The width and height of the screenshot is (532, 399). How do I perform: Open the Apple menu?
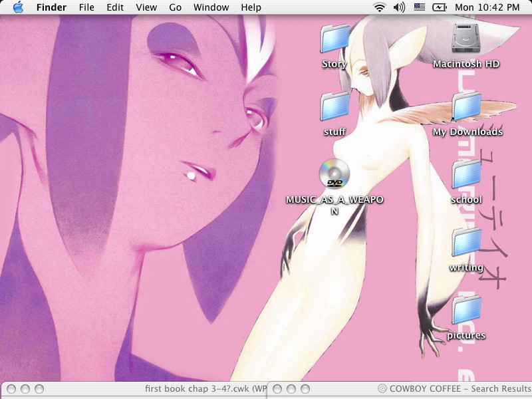18,7
